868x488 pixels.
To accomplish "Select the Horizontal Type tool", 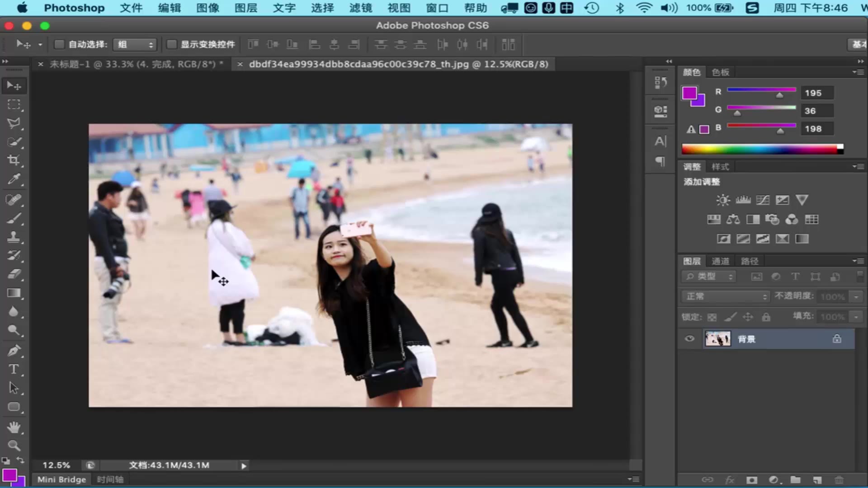I will (14, 369).
